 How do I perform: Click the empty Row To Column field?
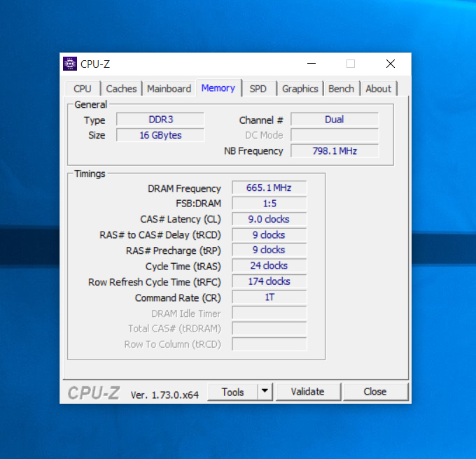[x=269, y=344]
